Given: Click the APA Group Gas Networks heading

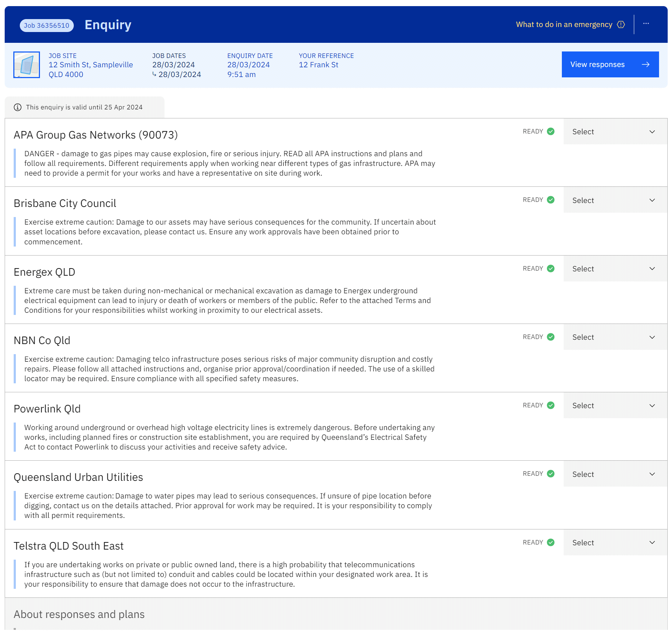Looking at the screenshot, I should tap(96, 135).
